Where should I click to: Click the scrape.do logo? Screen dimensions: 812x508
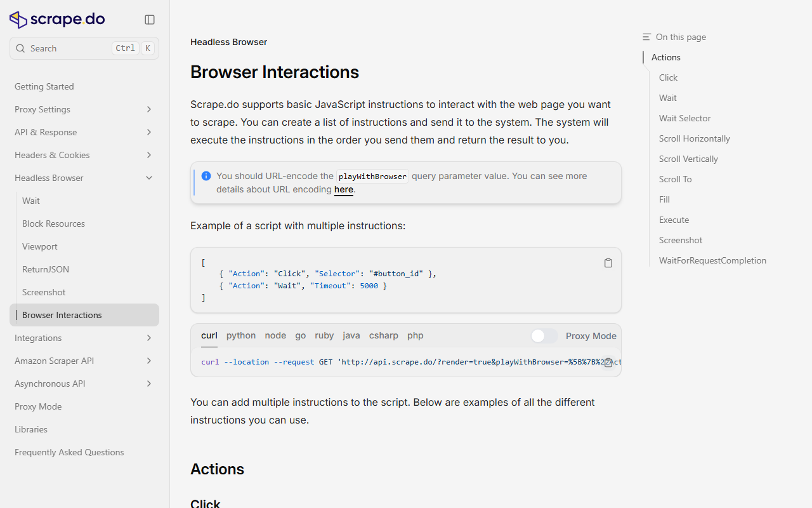[x=56, y=19]
